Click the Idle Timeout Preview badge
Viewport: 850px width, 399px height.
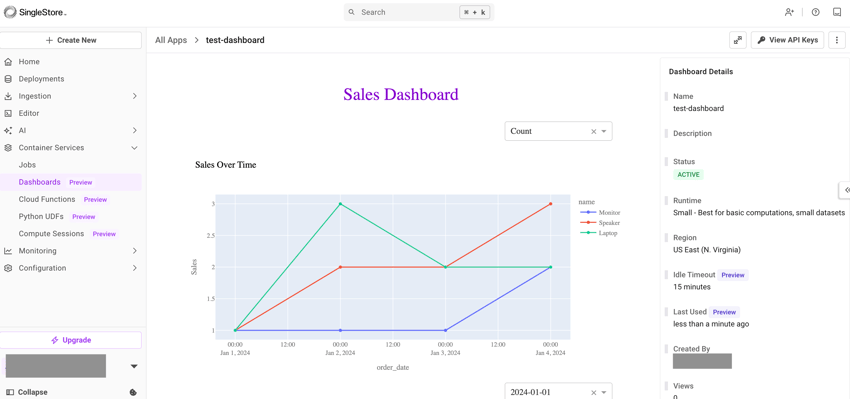[733, 275]
